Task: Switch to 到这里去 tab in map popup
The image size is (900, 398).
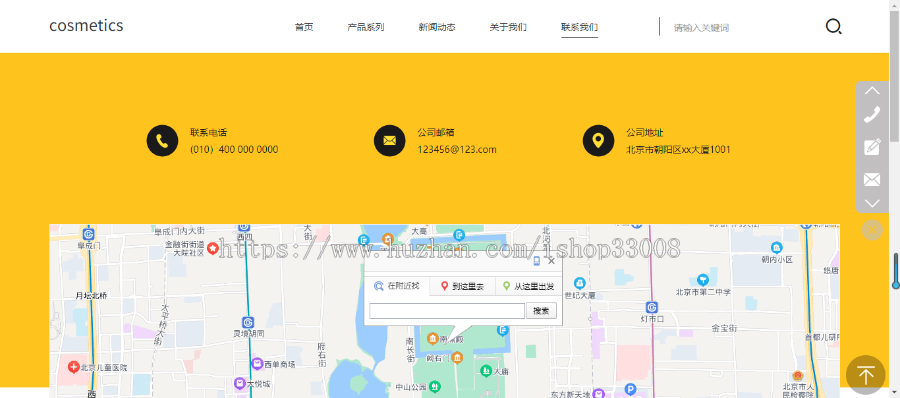Action: 462,286
